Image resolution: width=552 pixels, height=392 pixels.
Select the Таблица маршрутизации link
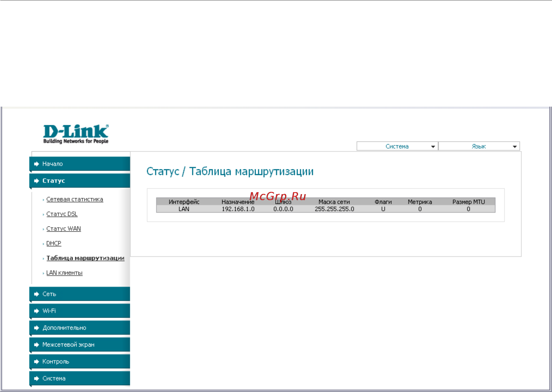tap(85, 258)
